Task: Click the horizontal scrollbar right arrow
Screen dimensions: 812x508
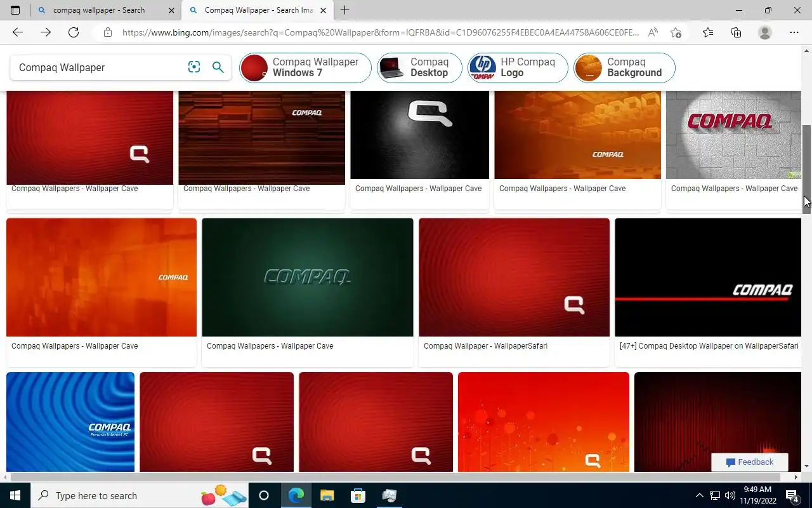Action: tap(796, 477)
